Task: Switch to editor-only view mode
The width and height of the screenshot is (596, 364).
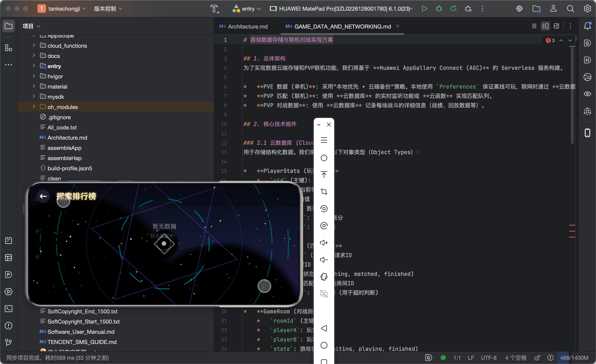Action: click(x=534, y=26)
